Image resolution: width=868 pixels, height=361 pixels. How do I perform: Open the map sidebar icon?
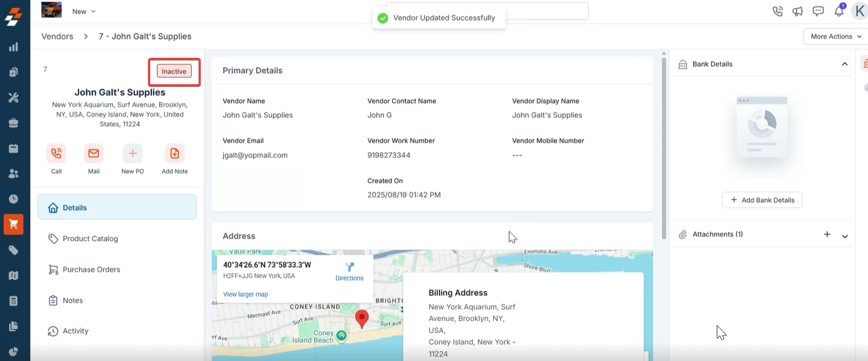tap(14, 276)
